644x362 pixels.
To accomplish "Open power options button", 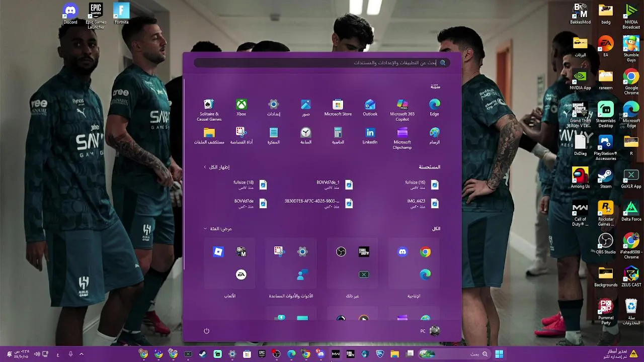I will tap(206, 331).
